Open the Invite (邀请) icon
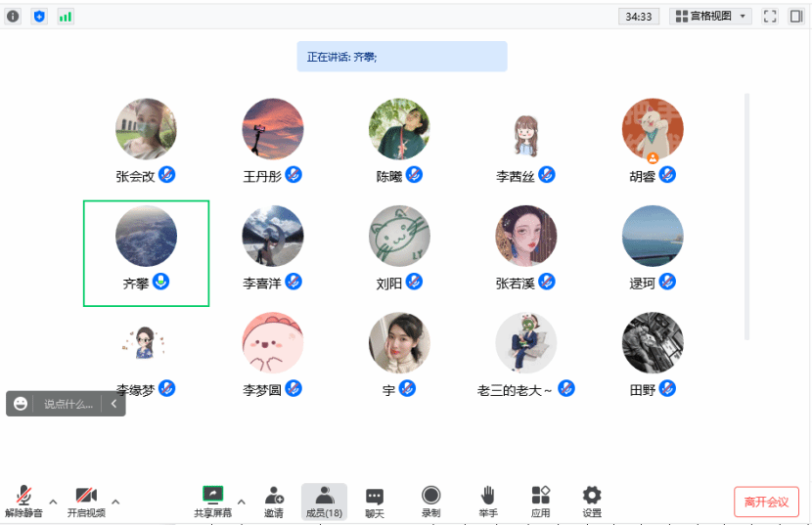812x525 pixels. (274, 501)
